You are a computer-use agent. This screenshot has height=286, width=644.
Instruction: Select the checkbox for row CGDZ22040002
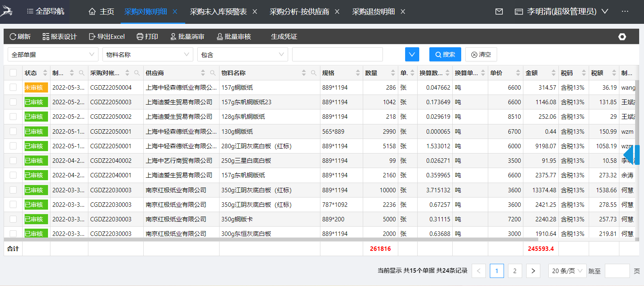pyautogui.click(x=13, y=160)
